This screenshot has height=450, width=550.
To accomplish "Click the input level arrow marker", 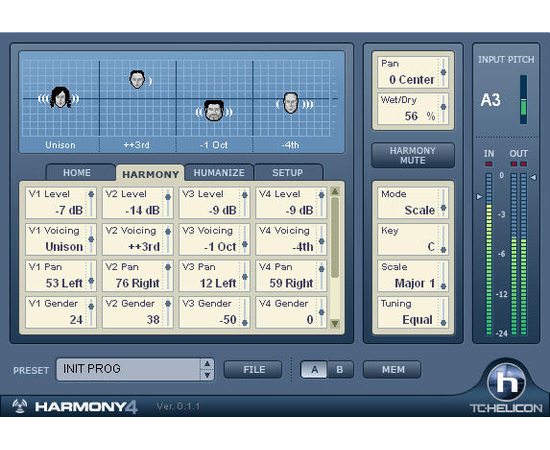I will [479, 196].
